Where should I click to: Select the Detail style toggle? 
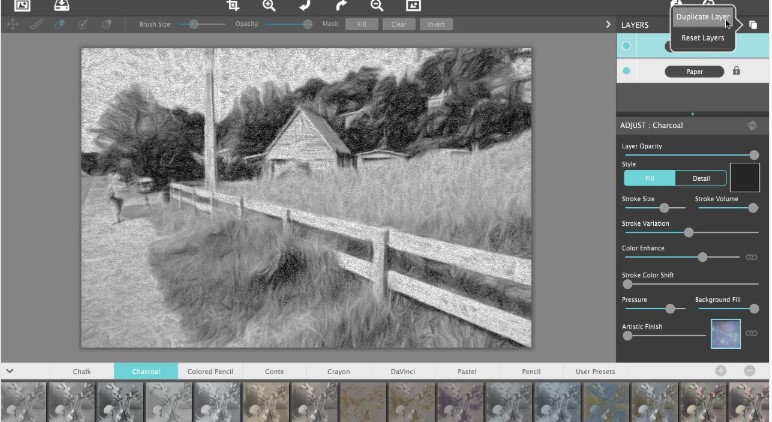tap(701, 178)
